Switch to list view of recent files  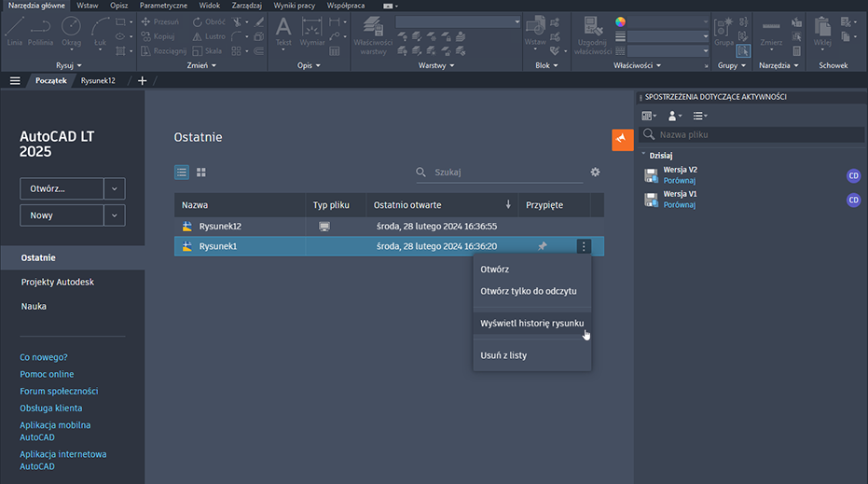pos(182,173)
